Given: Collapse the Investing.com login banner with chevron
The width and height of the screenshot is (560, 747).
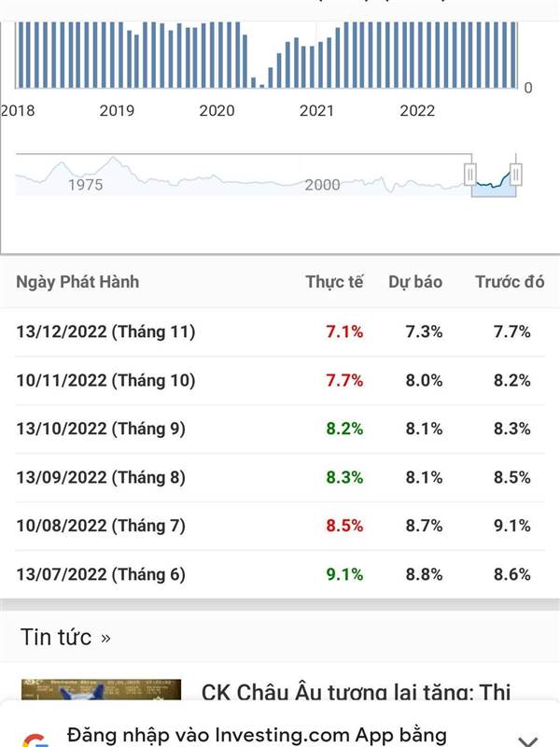Looking at the screenshot, I should click(527, 741).
